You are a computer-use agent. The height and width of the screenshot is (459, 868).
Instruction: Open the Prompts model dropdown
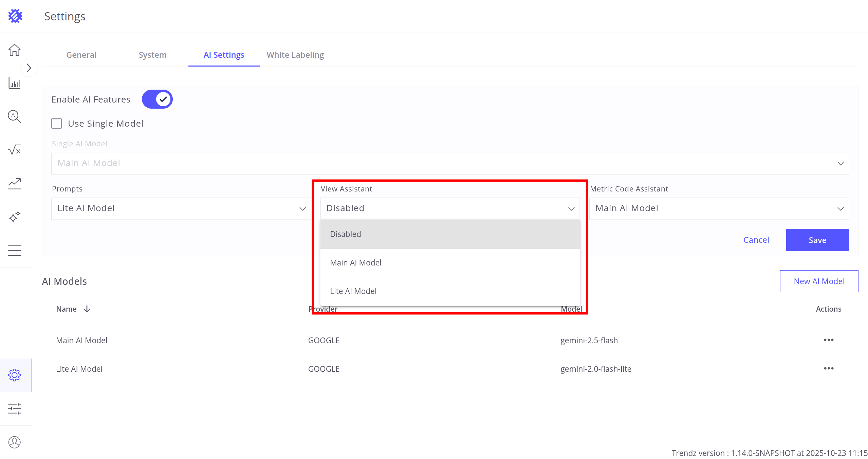(181, 208)
